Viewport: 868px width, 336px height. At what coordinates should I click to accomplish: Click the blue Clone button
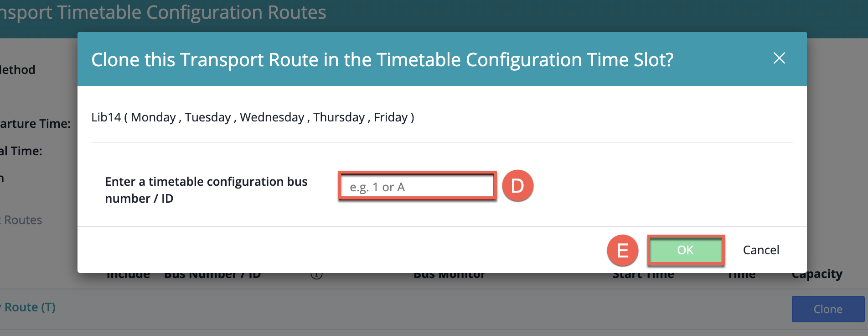click(x=827, y=309)
